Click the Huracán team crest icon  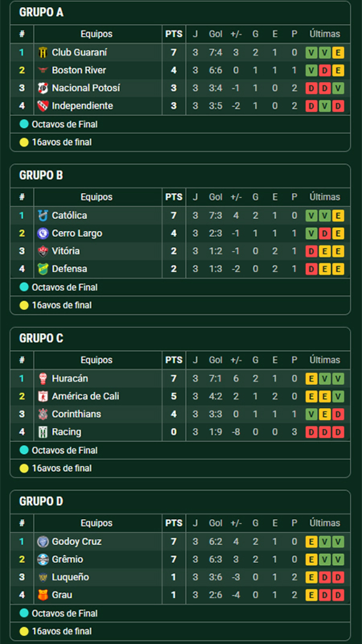(x=43, y=379)
